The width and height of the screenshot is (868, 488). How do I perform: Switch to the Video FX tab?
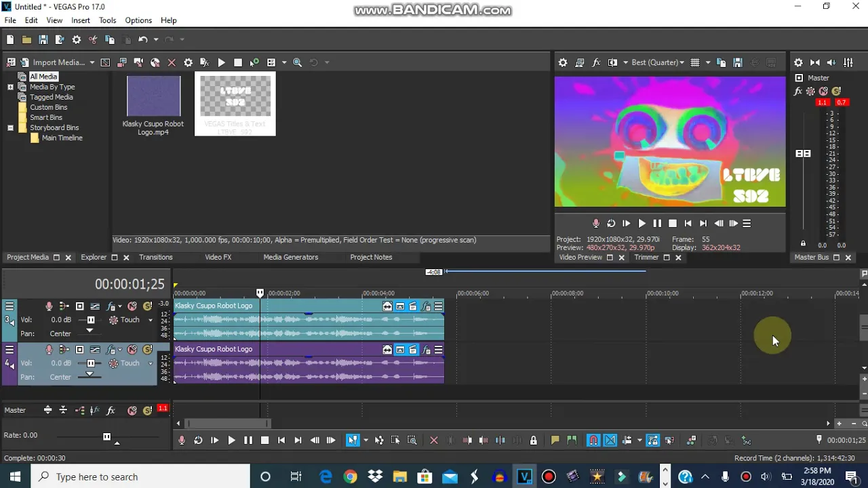point(218,258)
